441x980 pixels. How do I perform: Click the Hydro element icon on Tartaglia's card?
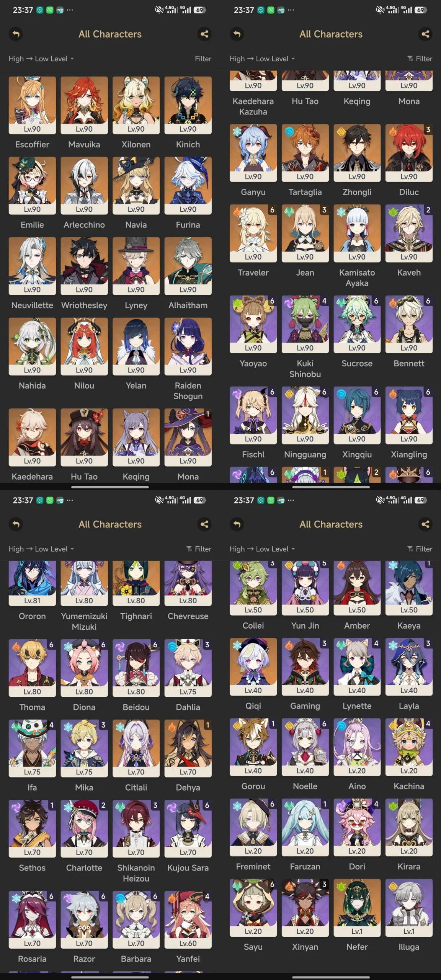pos(289,132)
